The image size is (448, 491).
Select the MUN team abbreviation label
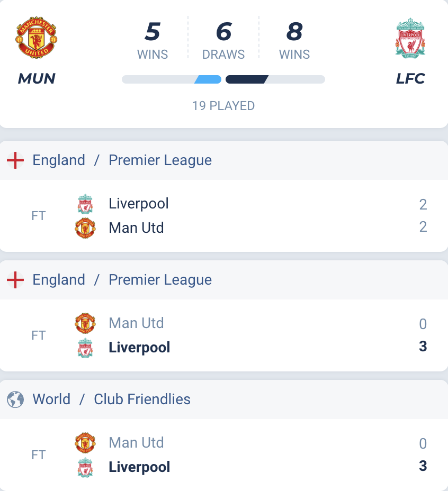pyautogui.click(x=37, y=79)
